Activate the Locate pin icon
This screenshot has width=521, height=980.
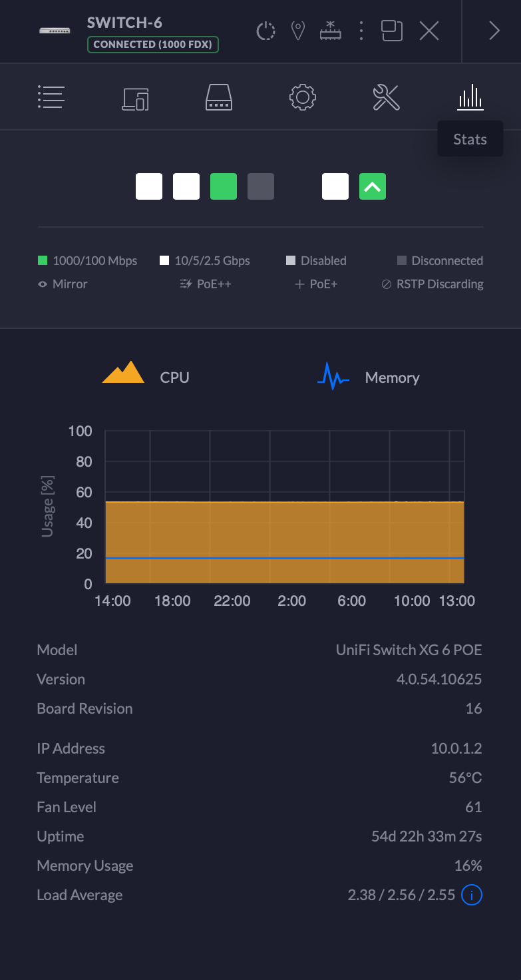click(297, 31)
